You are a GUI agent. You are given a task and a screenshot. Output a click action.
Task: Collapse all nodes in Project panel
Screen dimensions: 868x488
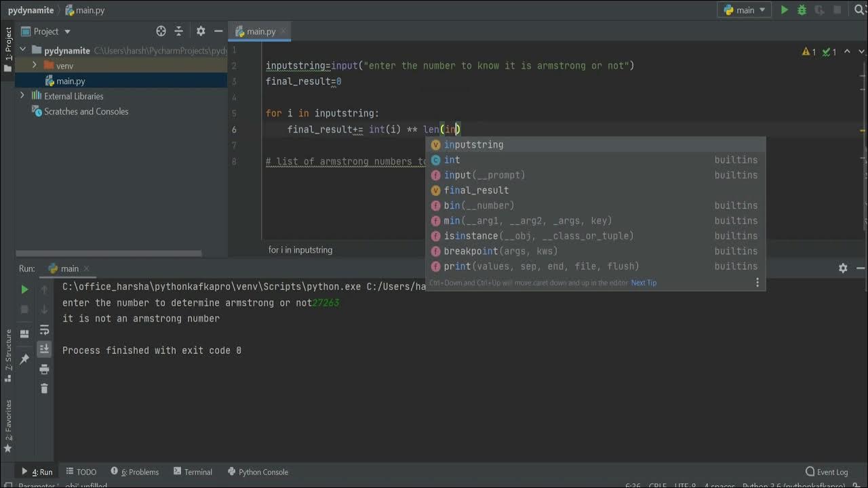(x=179, y=31)
